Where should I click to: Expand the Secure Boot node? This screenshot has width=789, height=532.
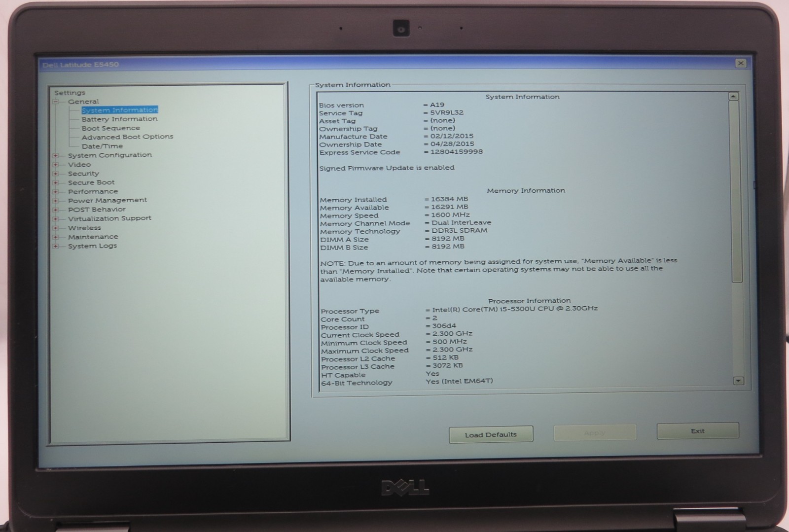56,182
